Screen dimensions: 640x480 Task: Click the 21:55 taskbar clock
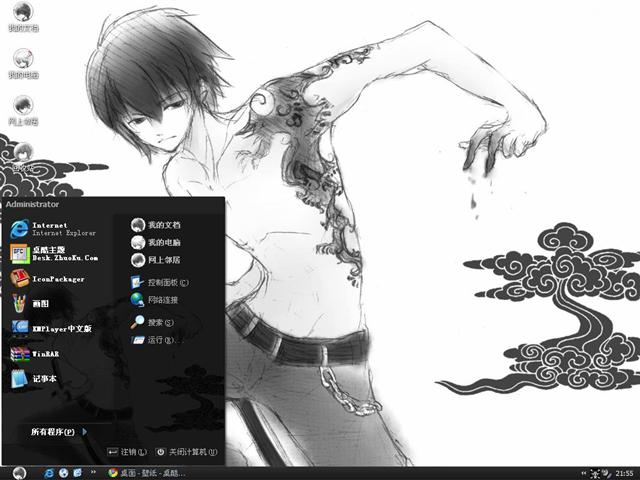624,473
